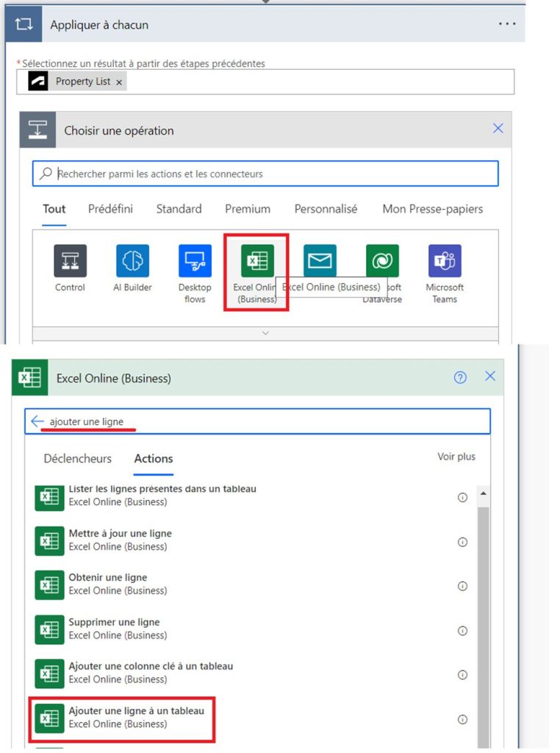Viewport: 560px width, 753px height.
Task: Switch to the Actions tab
Action: [154, 459]
